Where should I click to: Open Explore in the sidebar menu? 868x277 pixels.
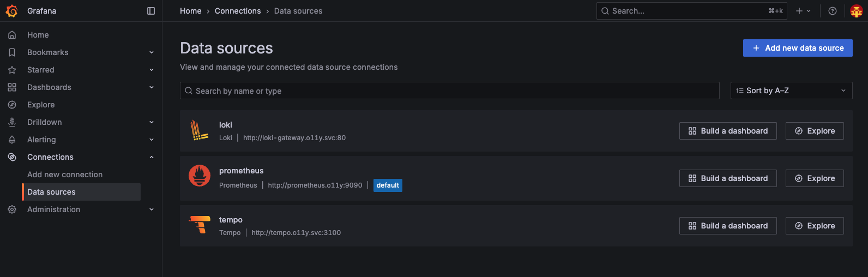41,105
